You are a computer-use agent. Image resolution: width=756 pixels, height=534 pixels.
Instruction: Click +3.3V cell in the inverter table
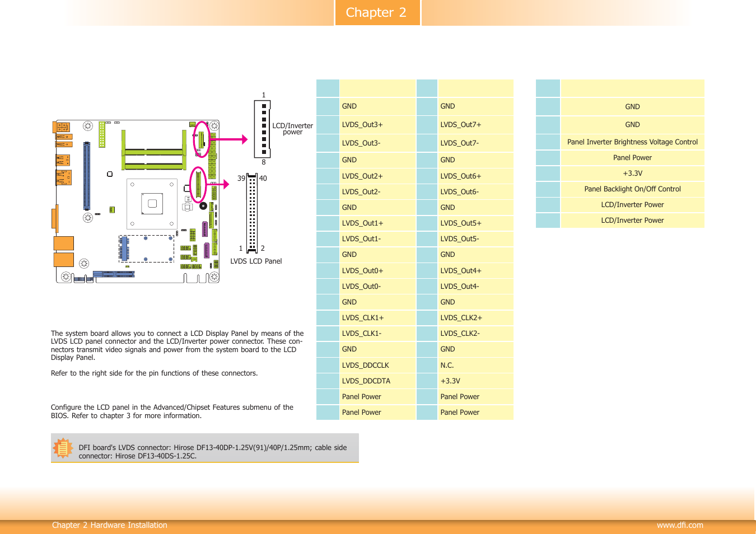click(x=632, y=174)
